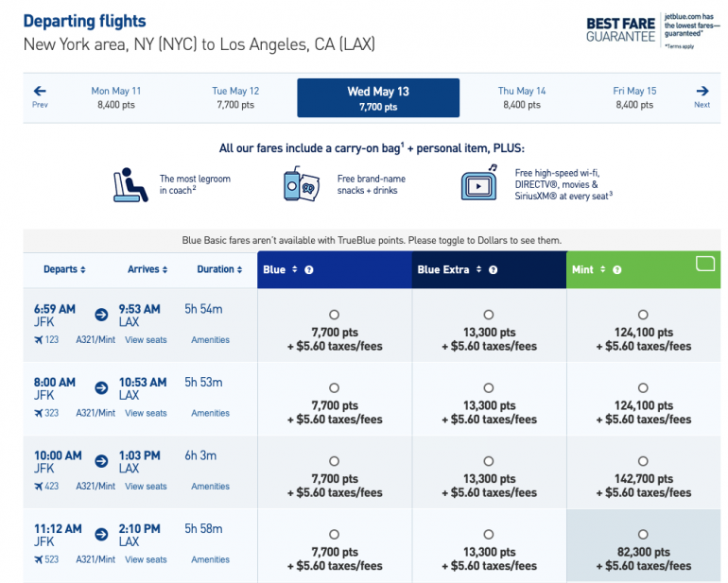Sort flights by Arrives column
The width and height of the screenshot is (728, 583).
[x=147, y=269]
